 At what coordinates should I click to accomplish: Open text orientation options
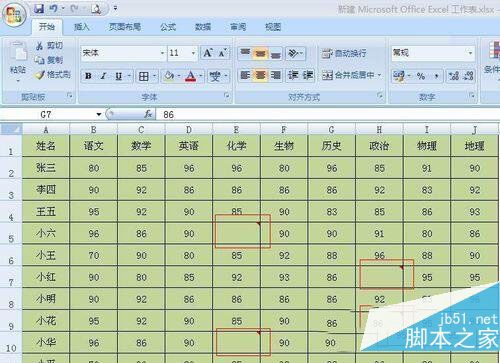293,53
